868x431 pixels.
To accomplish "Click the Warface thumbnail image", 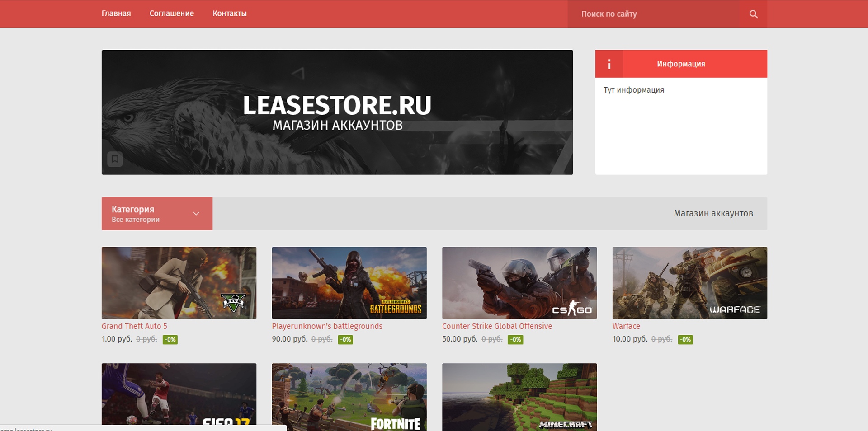I will pos(689,282).
